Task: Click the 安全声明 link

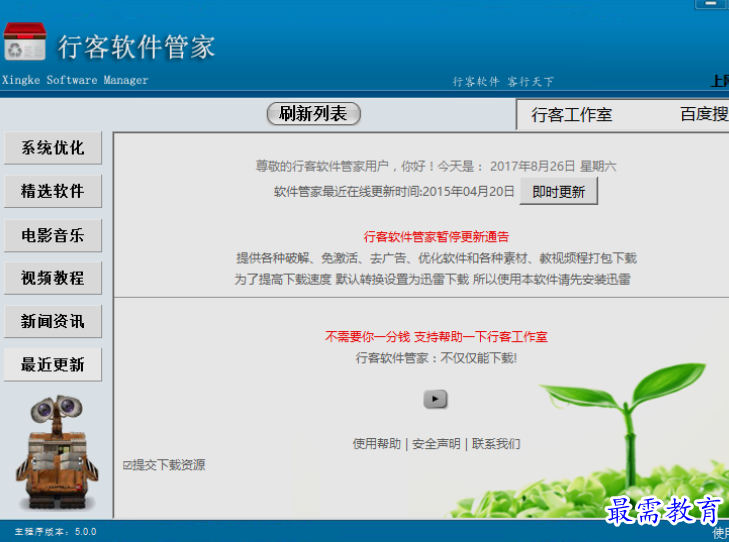Action: (436, 443)
